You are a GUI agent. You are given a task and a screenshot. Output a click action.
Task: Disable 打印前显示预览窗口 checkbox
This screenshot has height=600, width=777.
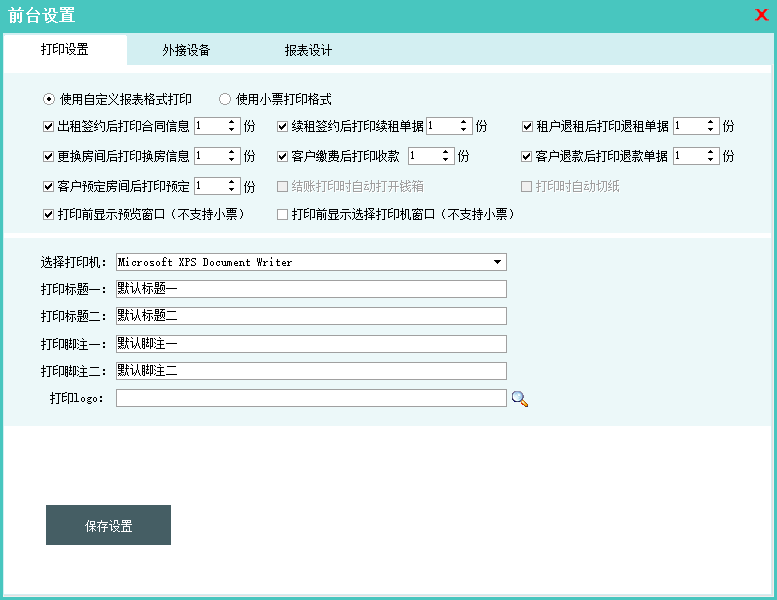(x=49, y=215)
